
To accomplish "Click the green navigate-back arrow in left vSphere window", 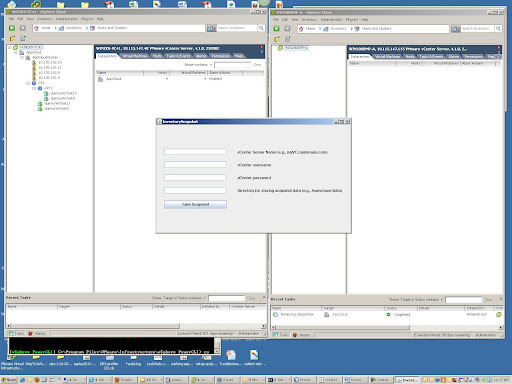I will [12, 28].
